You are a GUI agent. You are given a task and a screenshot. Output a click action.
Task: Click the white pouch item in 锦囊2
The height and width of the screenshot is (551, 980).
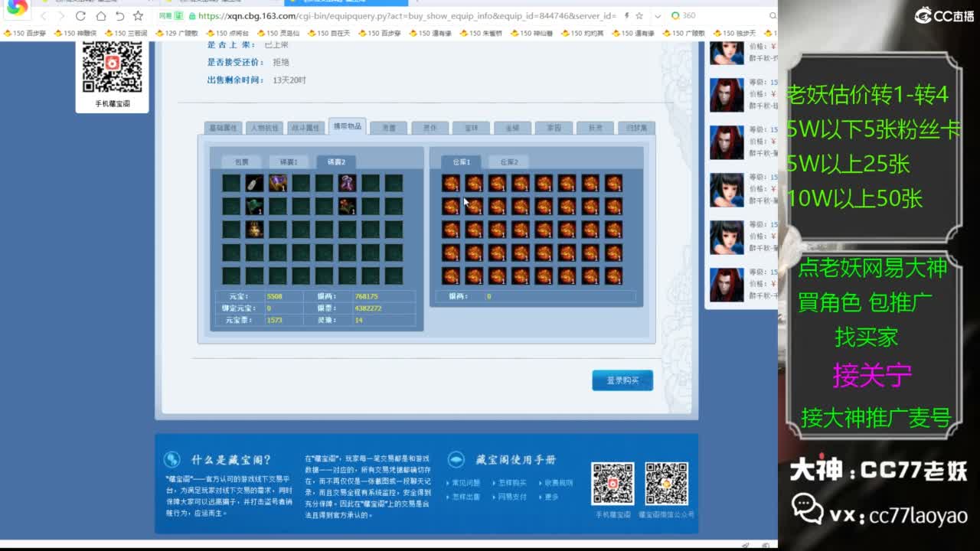click(x=255, y=183)
